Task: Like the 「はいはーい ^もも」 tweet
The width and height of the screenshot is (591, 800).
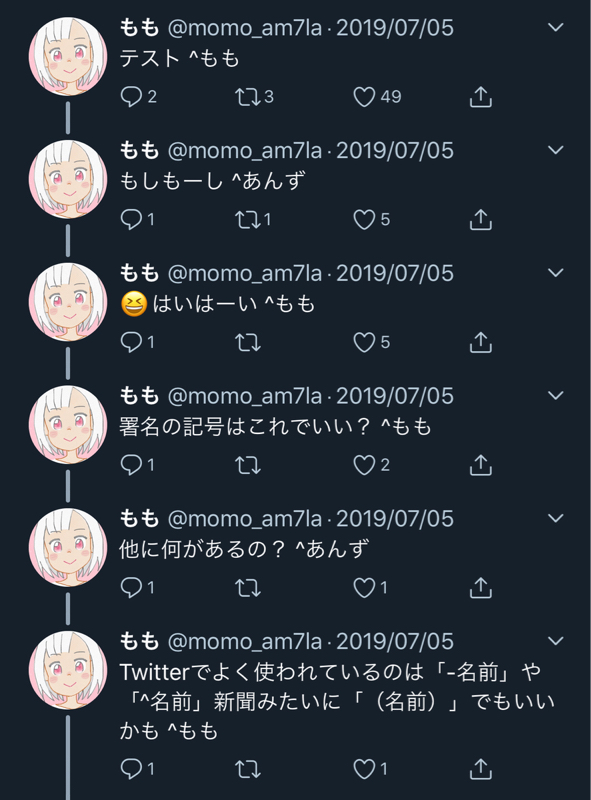Action: pos(364,342)
